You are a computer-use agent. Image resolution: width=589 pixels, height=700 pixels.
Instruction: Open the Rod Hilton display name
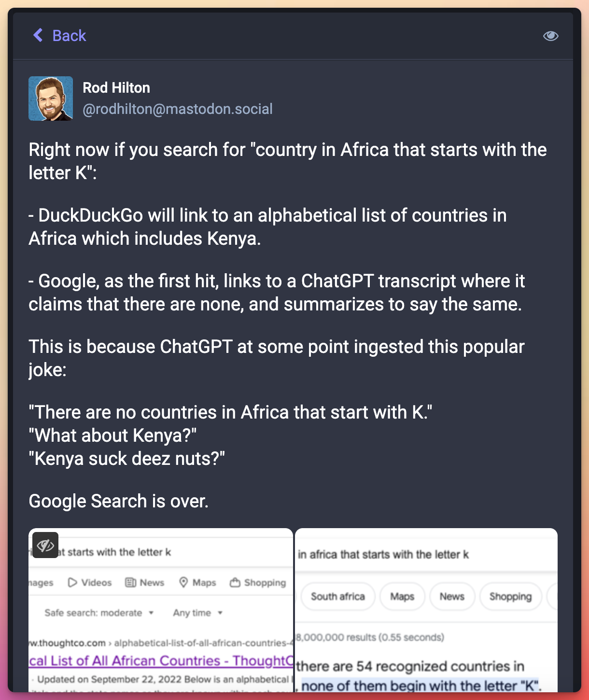pyautogui.click(x=116, y=88)
